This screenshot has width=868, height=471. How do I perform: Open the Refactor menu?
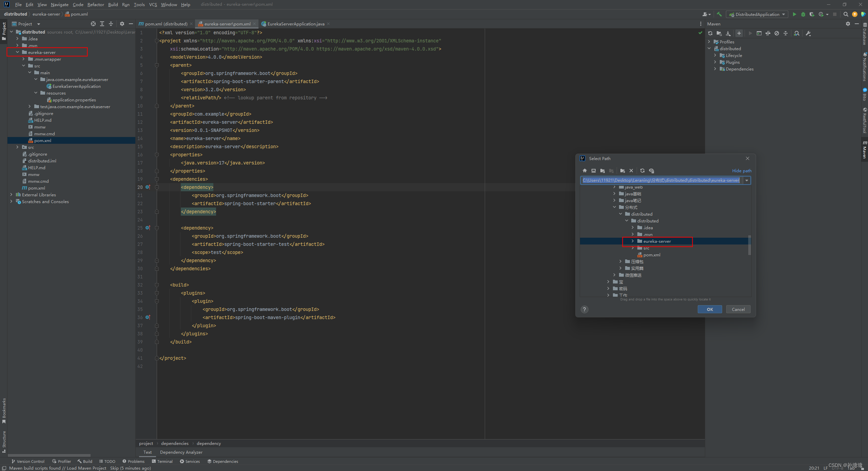tap(95, 4)
